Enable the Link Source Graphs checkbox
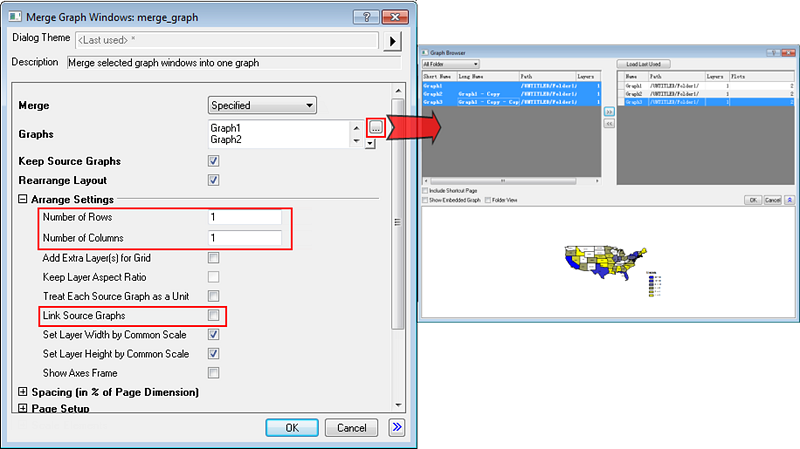 213,316
